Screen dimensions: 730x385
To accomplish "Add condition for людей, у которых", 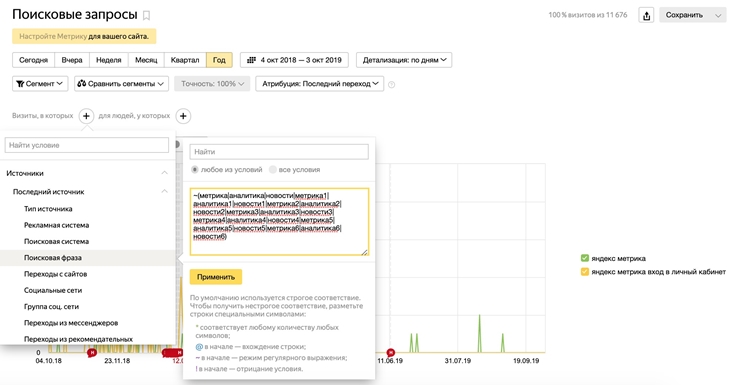I will click(183, 116).
